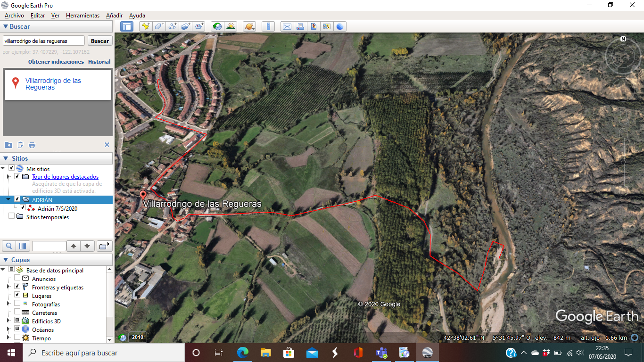This screenshot has width=644, height=362.
Task: Click the Capas panel scrollbar down arrow
Action: click(x=110, y=339)
